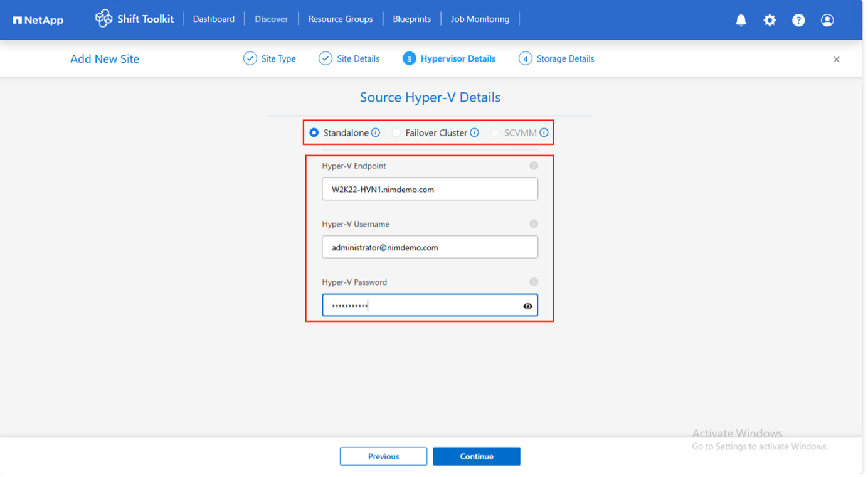Select the Standalone radio button
The height and width of the screenshot is (477, 868).
pyautogui.click(x=314, y=132)
